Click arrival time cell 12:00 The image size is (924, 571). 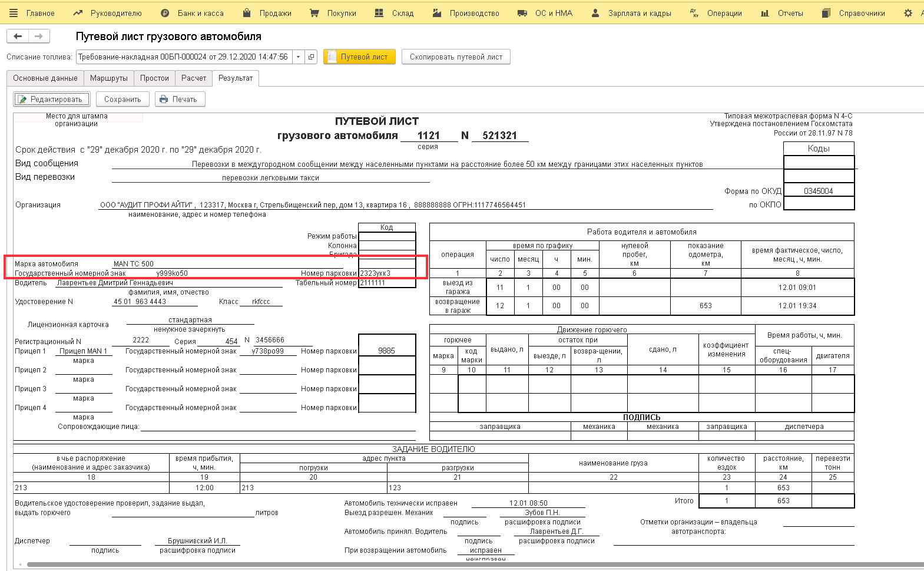pyautogui.click(x=204, y=488)
